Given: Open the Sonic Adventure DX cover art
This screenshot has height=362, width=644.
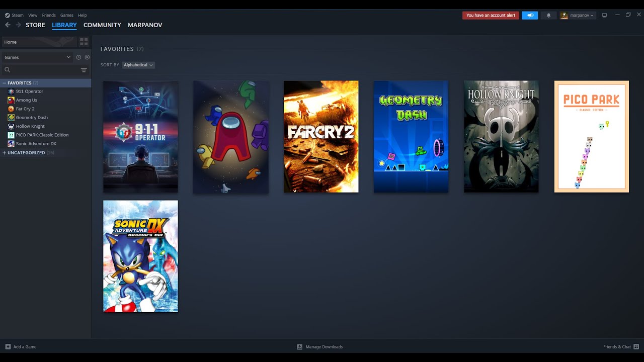Looking at the screenshot, I should click(x=140, y=256).
